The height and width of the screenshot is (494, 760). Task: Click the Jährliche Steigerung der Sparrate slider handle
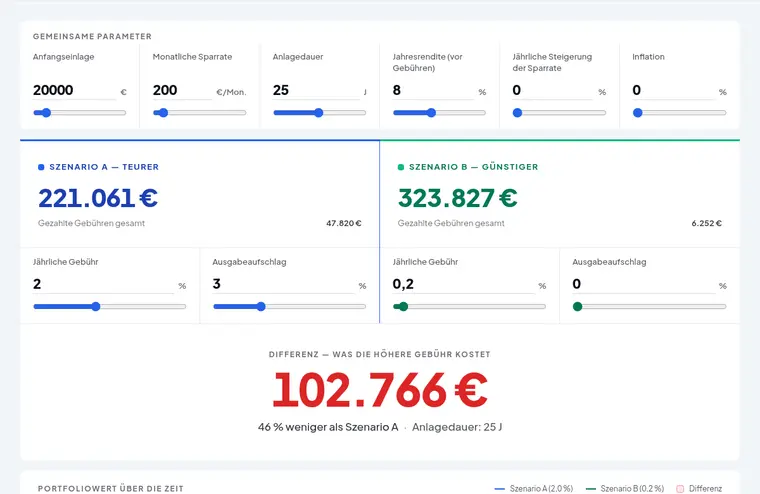518,113
